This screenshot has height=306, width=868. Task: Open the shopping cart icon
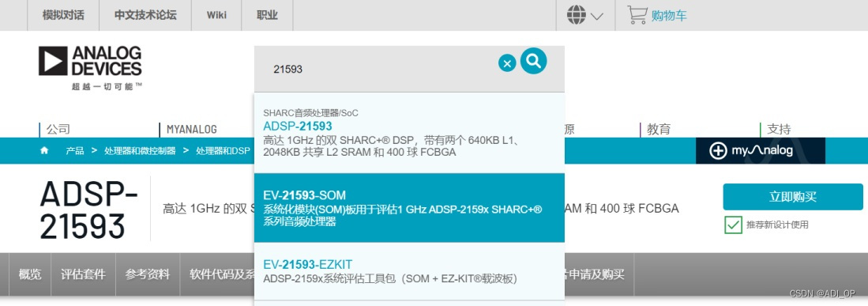637,15
